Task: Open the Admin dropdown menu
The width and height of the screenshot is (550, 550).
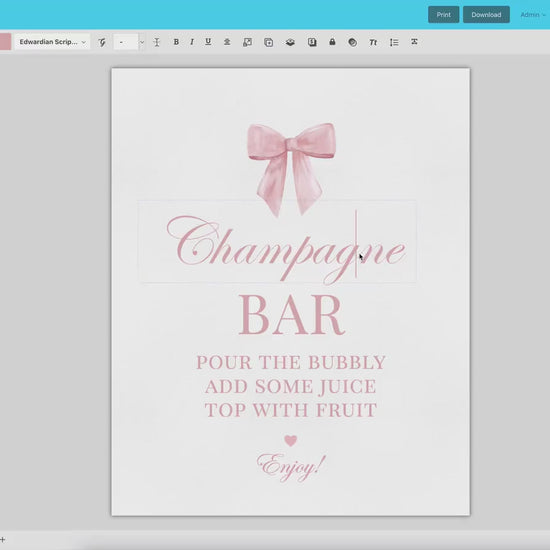Action: 533,15
